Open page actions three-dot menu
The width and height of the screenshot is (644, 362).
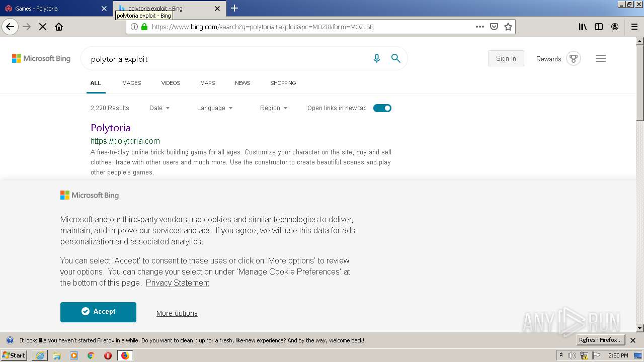(x=480, y=27)
